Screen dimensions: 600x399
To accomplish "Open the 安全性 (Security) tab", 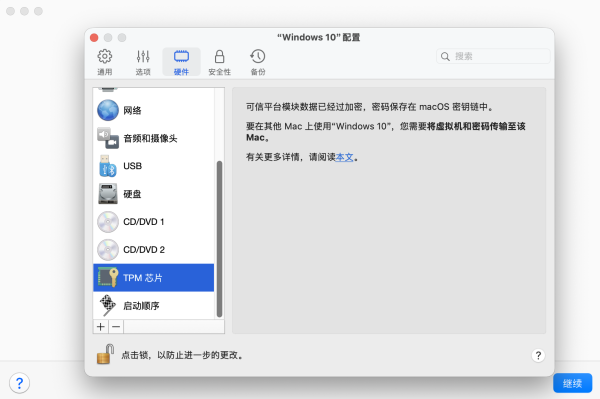I will 219,62.
